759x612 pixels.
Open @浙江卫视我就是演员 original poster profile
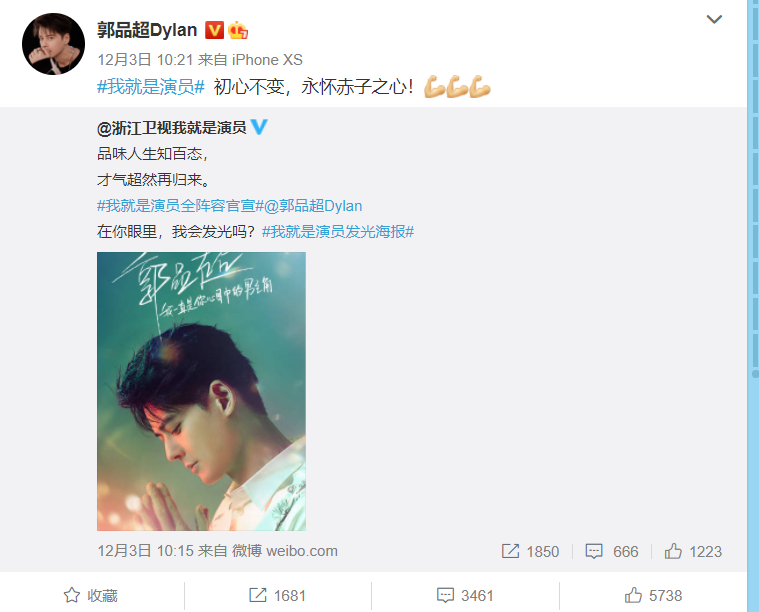[x=172, y=128]
